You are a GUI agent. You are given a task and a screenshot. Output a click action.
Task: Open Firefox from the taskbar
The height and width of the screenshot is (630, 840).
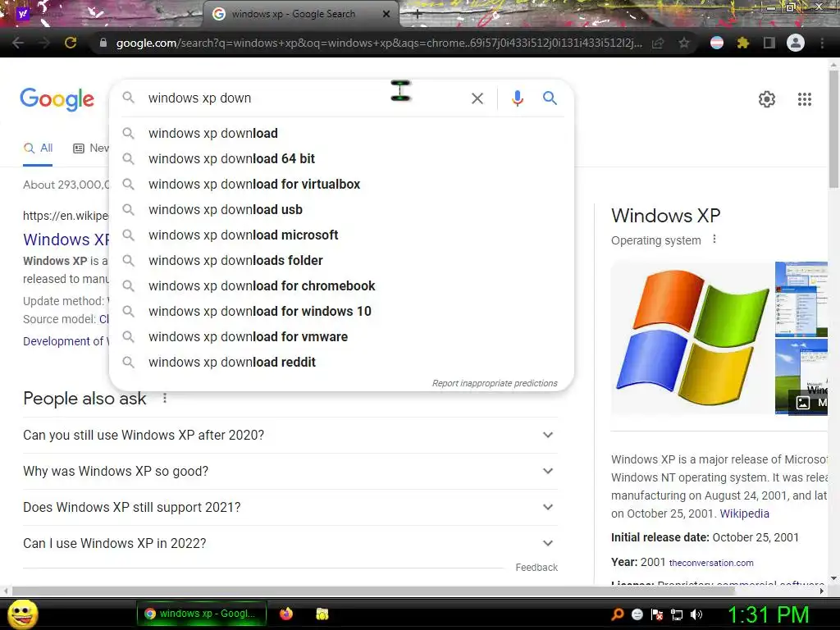pyautogui.click(x=286, y=614)
